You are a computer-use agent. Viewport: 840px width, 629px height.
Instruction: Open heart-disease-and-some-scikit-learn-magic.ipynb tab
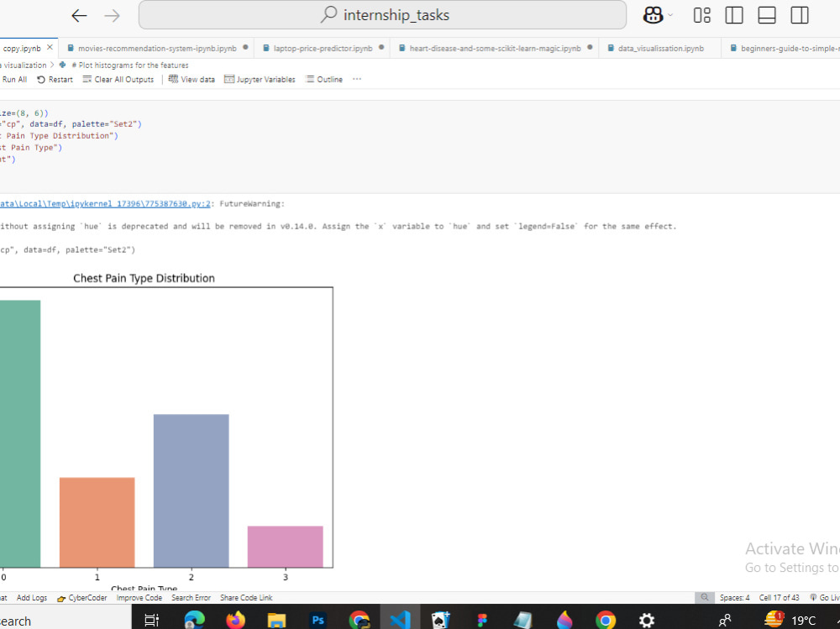pyautogui.click(x=495, y=48)
